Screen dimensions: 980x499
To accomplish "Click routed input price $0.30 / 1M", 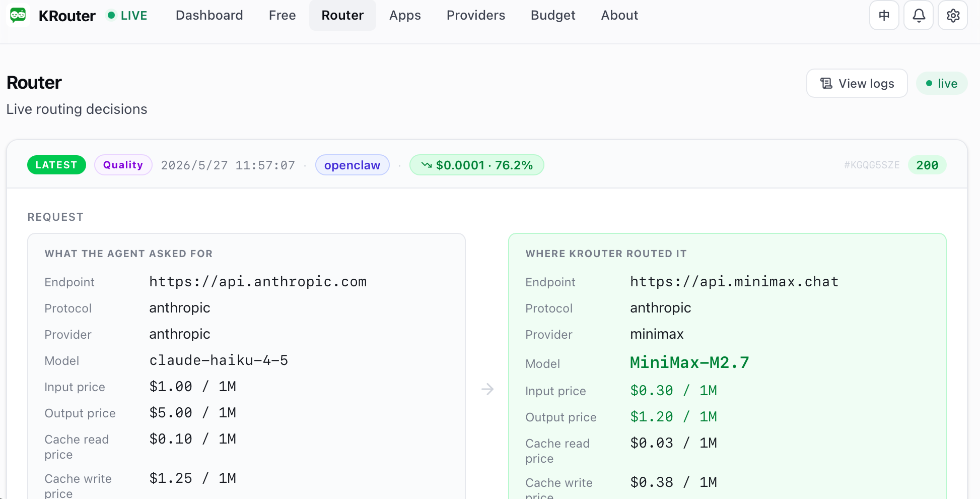I will tap(673, 390).
